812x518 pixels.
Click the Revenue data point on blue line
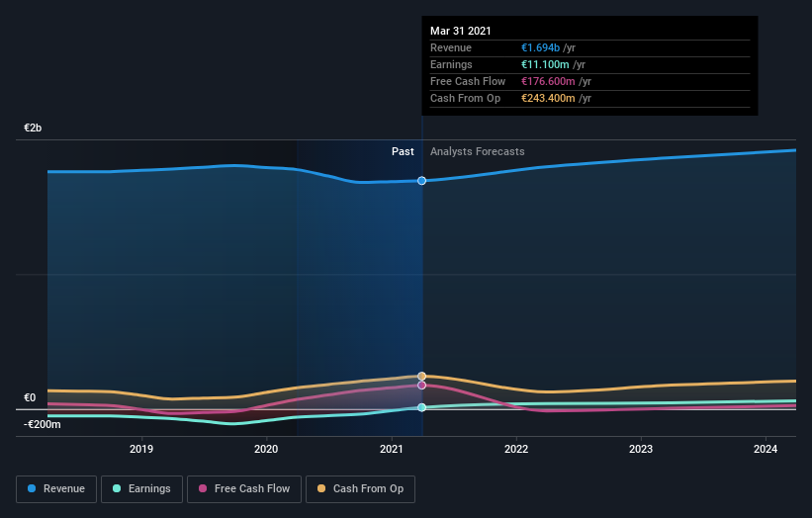[x=421, y=181]
